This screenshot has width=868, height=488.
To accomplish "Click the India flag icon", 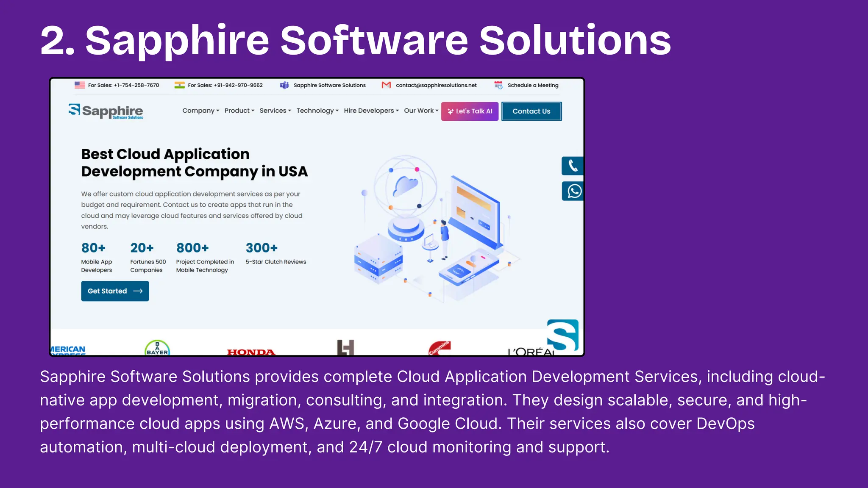I will (180, 85).
